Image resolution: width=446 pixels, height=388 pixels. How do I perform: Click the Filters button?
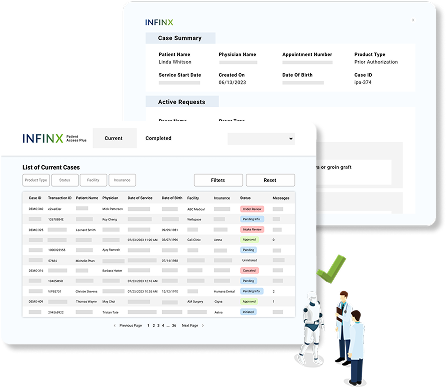(x=218, y=180)
